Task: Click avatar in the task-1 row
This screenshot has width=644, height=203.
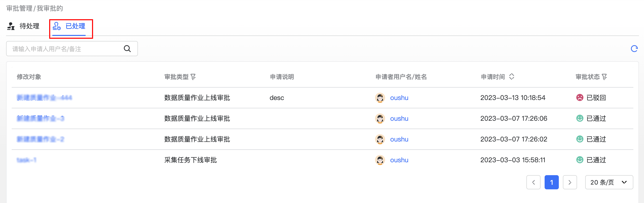Action: pos(380,160)
